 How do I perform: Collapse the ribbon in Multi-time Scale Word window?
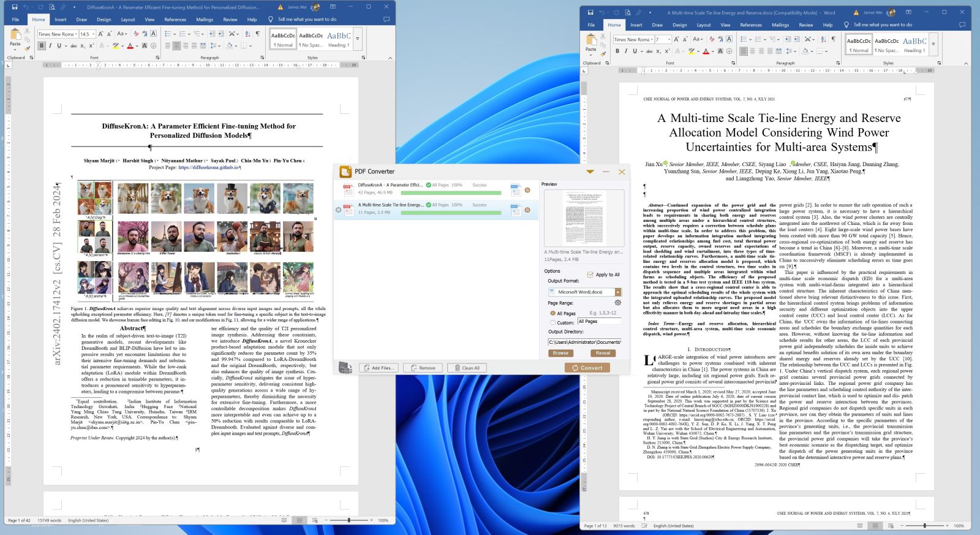966,63
